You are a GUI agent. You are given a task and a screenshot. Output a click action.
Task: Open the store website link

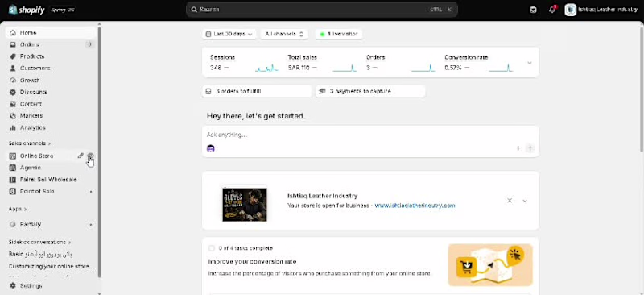415,206
